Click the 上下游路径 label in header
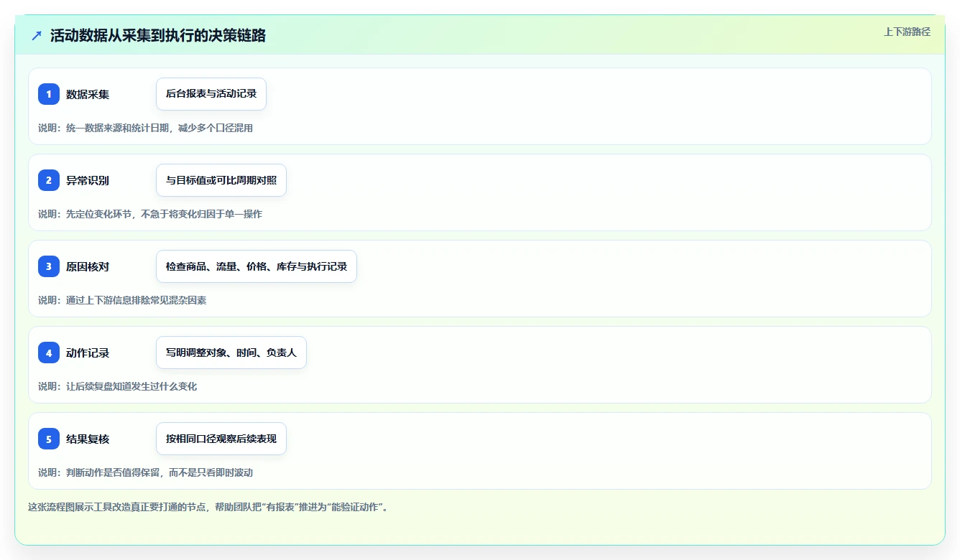960x560 pixels. point(907,32)
